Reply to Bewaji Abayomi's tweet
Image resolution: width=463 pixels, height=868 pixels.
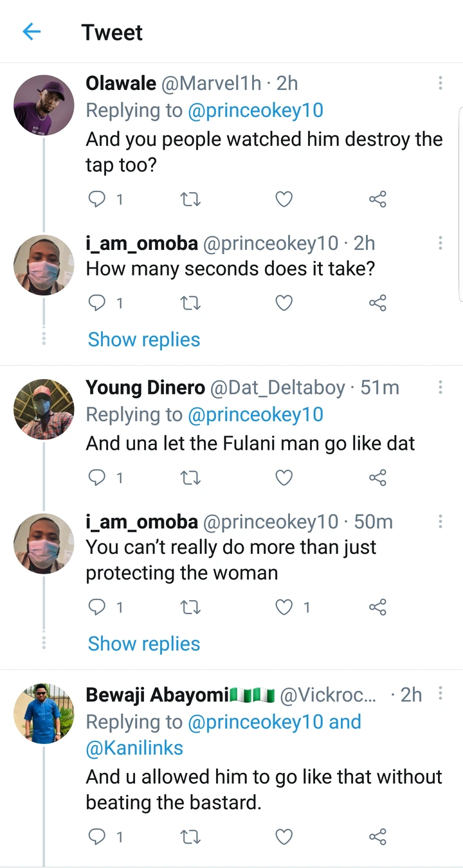(x=96, y=836)
